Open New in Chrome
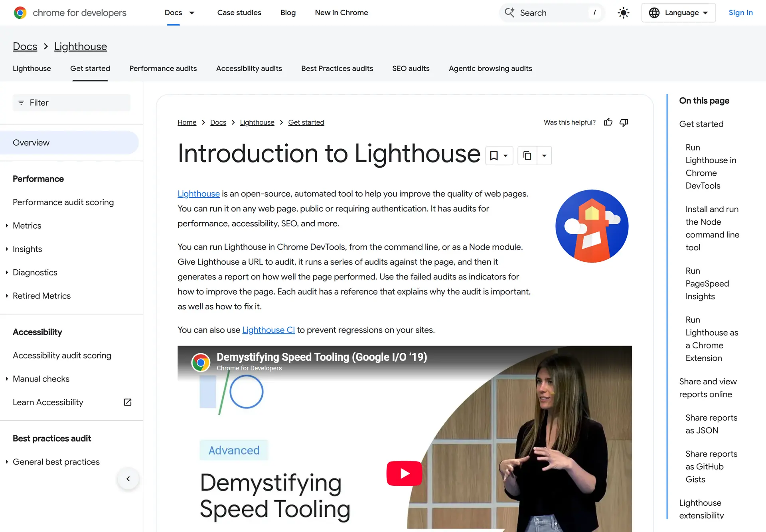 click(342, 13)
